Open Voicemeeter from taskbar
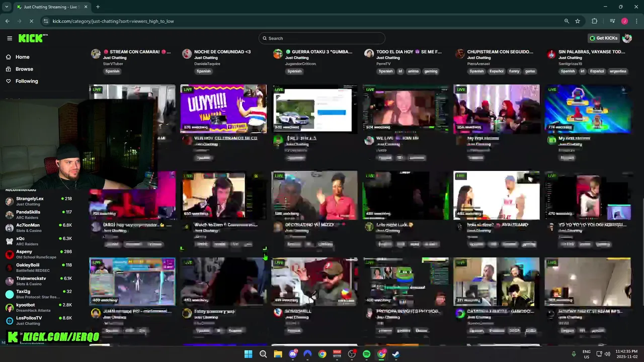644x362 pixels. [337, 354]
